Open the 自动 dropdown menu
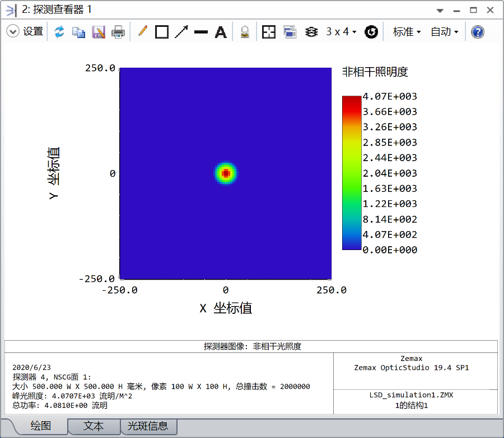This screenshot has width=504, height=438. (x=445, y=32)
